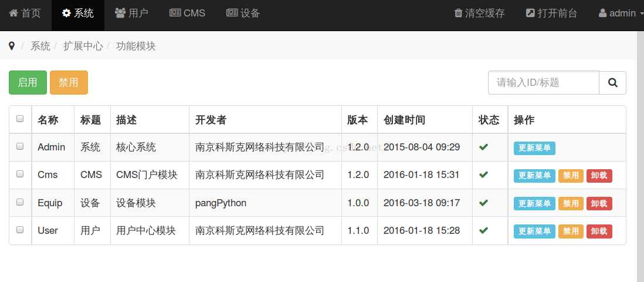Check the Cms module row checkbox

[20, 174]
